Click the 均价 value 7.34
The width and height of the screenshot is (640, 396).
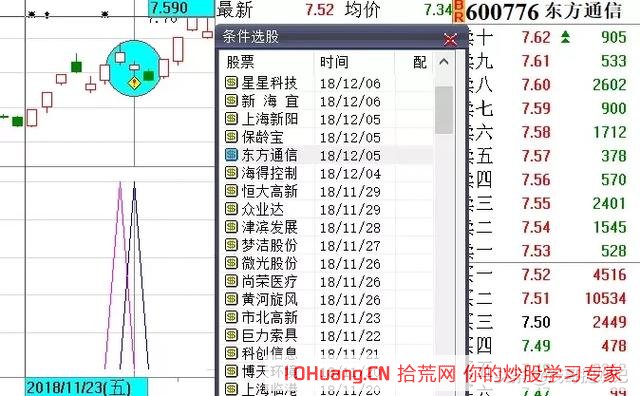click(438, 9)
